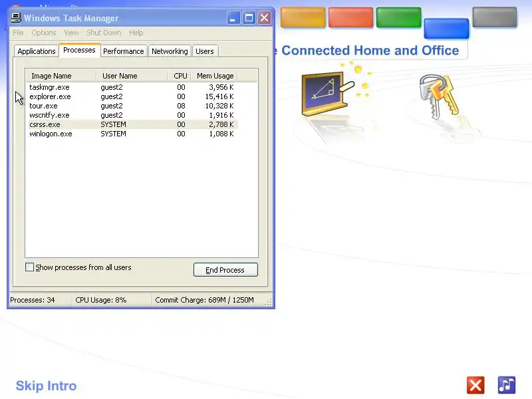Click the red X exit icon in the tour
Viewport: 532px width, 399px height.
coord(475,385)
